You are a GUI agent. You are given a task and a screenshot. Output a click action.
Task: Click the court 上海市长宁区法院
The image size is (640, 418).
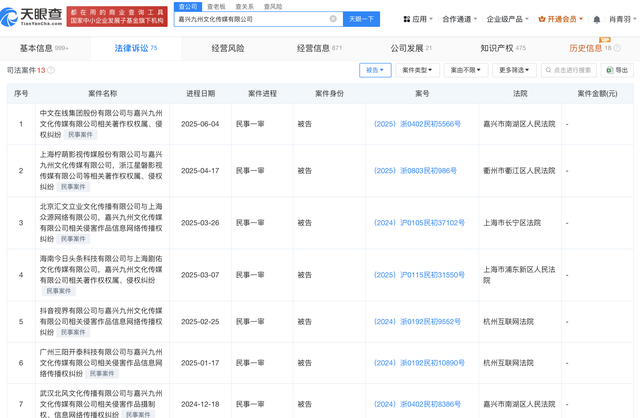[512, 223]
